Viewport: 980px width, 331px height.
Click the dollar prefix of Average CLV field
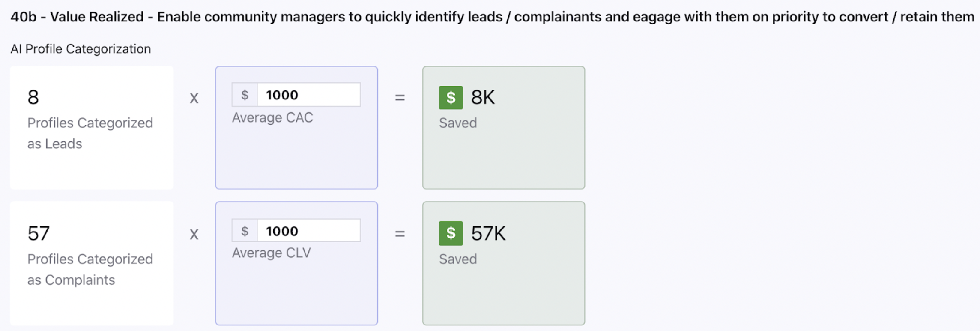[245, 231]
